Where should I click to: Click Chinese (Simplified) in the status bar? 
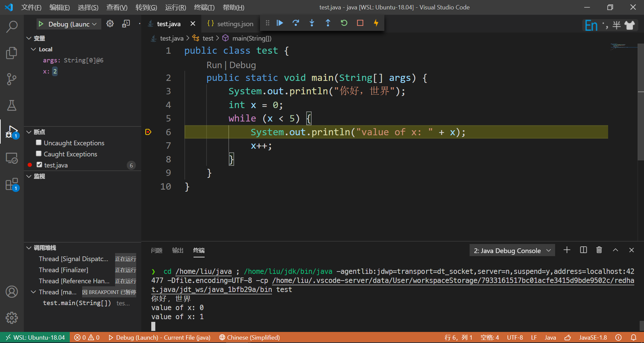point(249,337)
